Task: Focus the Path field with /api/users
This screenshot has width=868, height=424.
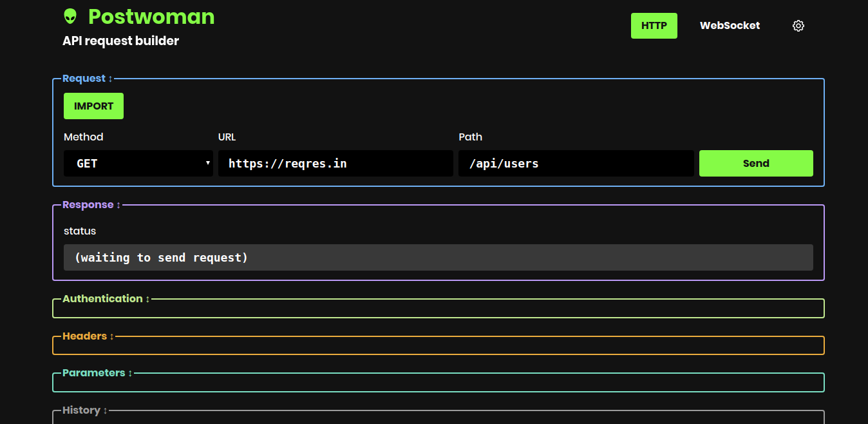Action: point(576,164)
